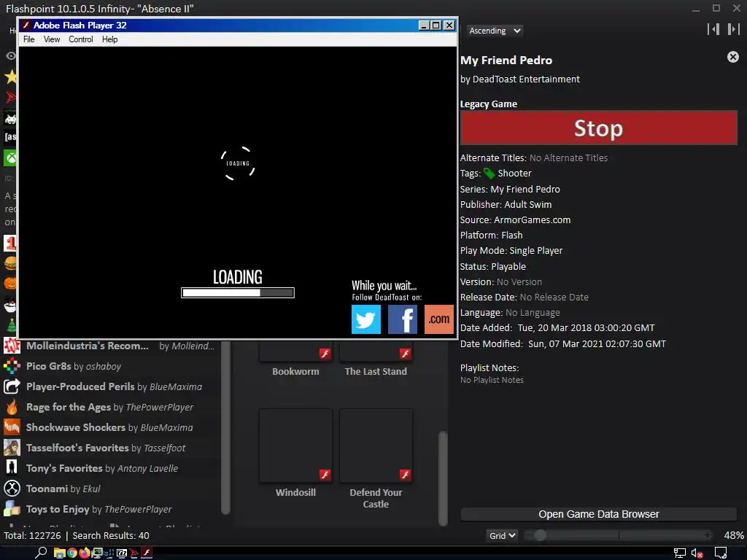Click the playlist list vertical scrollbar
747x560 pixels.
(x=226, y=429)
